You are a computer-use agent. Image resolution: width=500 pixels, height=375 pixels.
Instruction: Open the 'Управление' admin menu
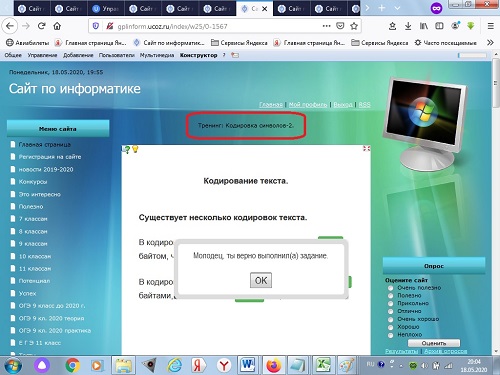point(42,55)
